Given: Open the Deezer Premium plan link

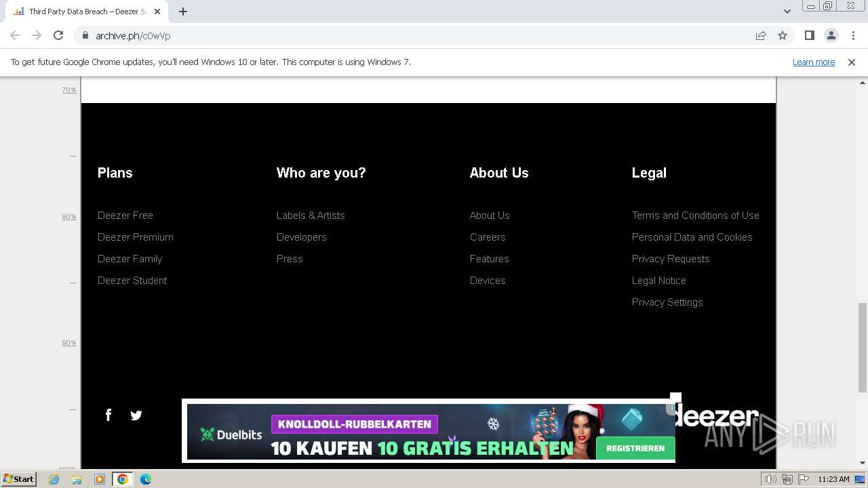Looking at the screenshot, I should 136,237.
